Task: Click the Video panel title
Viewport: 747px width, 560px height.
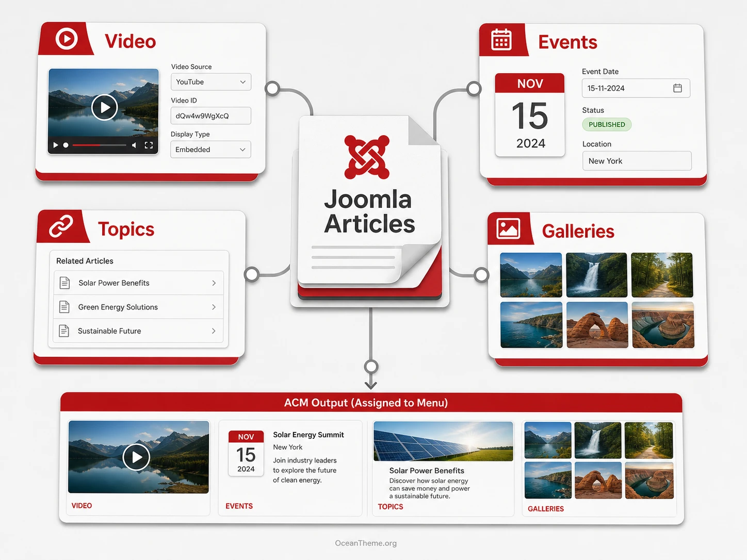Action: tap(130, 41)
